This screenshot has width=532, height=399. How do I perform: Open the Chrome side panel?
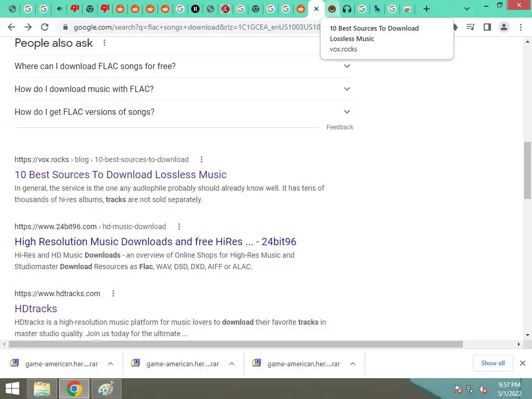pyautogui.click(x=487, y=27)
